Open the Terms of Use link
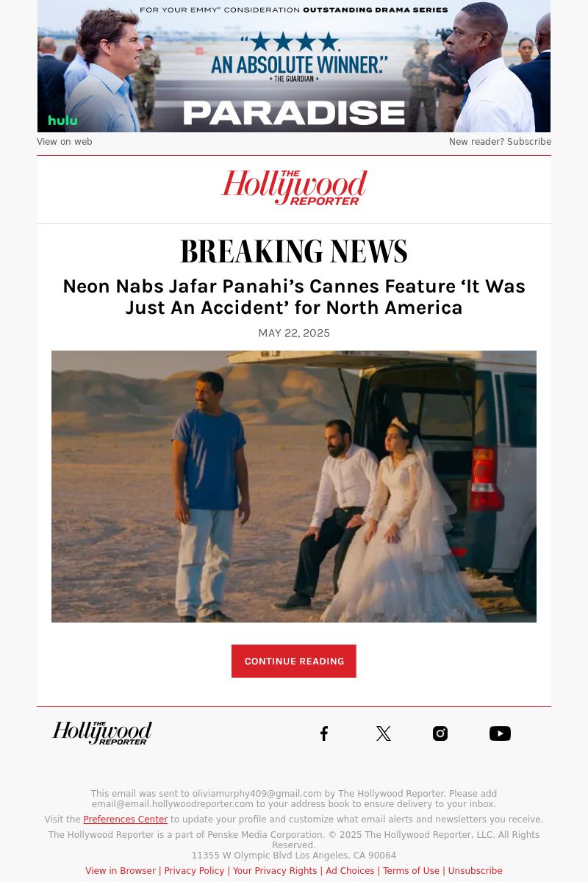 coord(411,871)
